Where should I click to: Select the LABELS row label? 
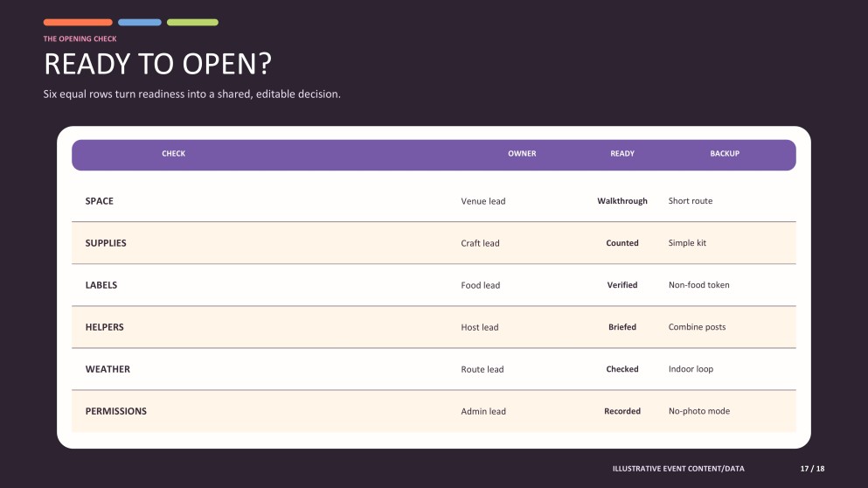101,285
